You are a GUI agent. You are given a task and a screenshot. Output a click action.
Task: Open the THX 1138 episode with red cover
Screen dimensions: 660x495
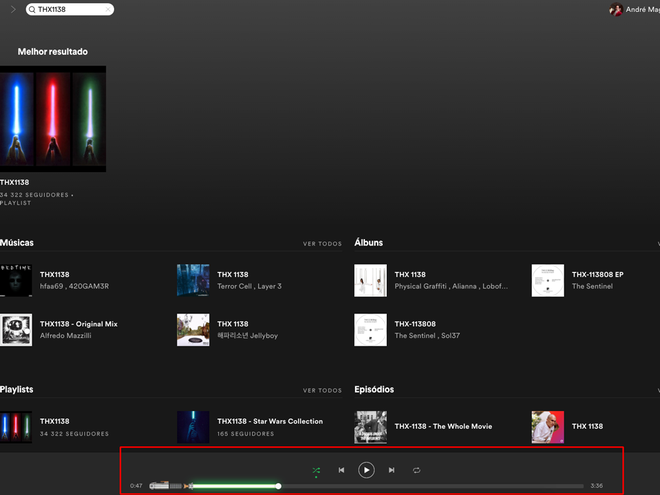point(548,427)
